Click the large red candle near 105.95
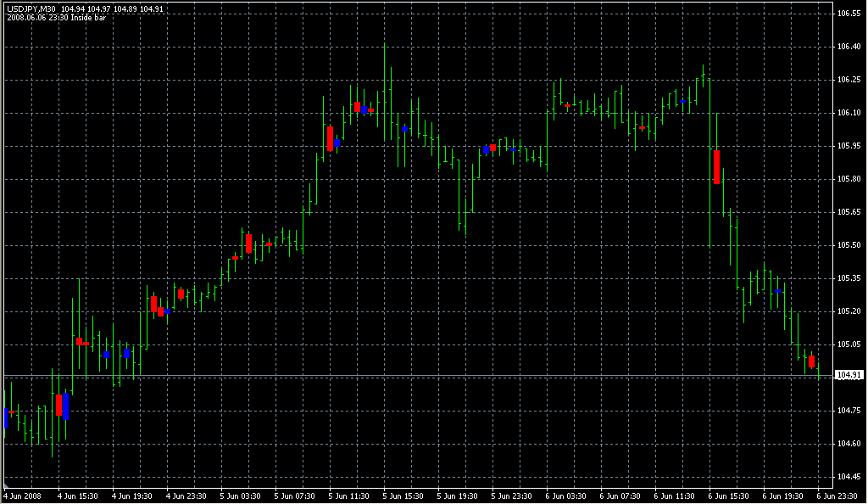This screenshot has width=868, height=504. point(330,138)
